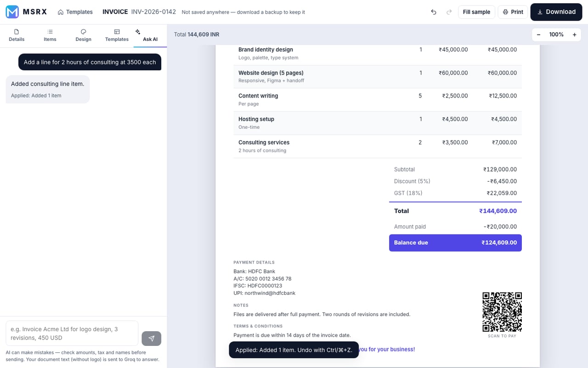The image size is (588, 368).
Task: Click the Discount (5%) row label
Action: tap(412, 181)
